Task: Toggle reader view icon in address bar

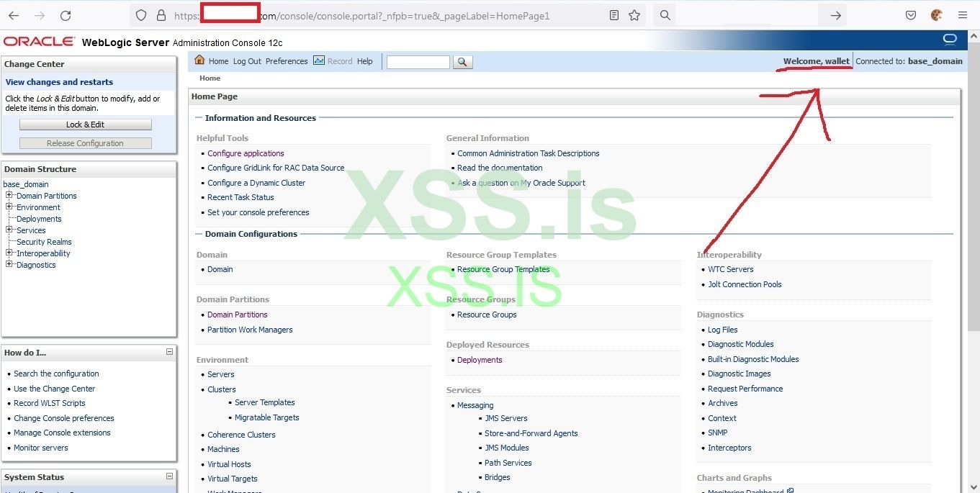Action: (x=614, y=15)
